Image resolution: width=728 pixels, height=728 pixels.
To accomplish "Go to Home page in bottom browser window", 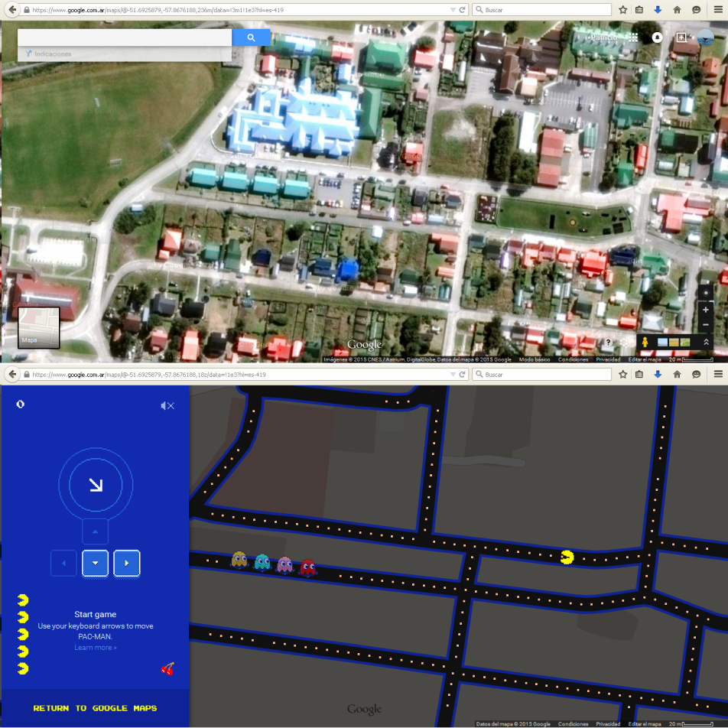I will pos(677,374).
